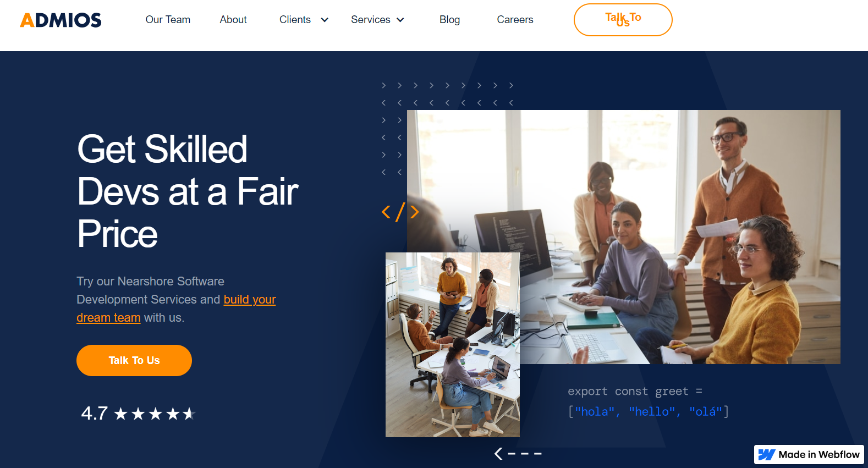Image resolution: width=868 pixels, height=468 pixels.
Task: Click the left arrow dashes icon
Action: (518, 454)
